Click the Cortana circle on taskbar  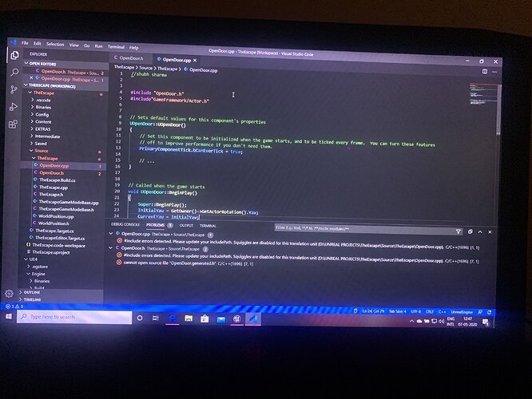click(x=140, y=318)
